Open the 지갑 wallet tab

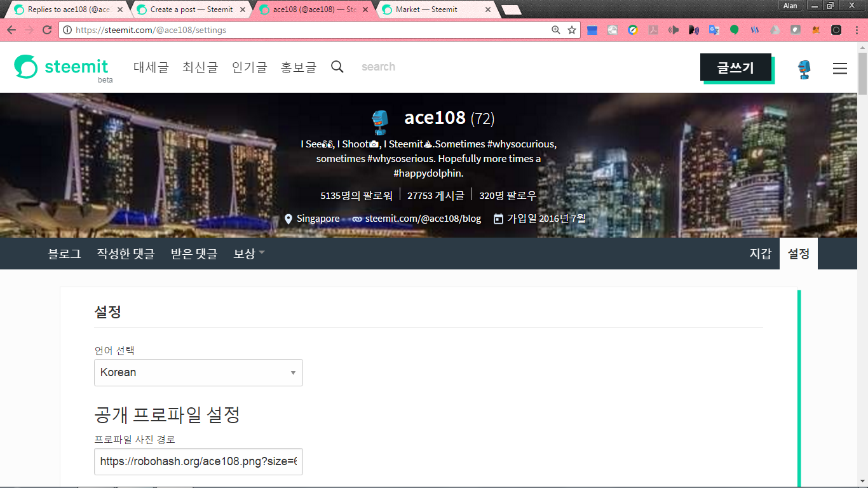[761, 254]
